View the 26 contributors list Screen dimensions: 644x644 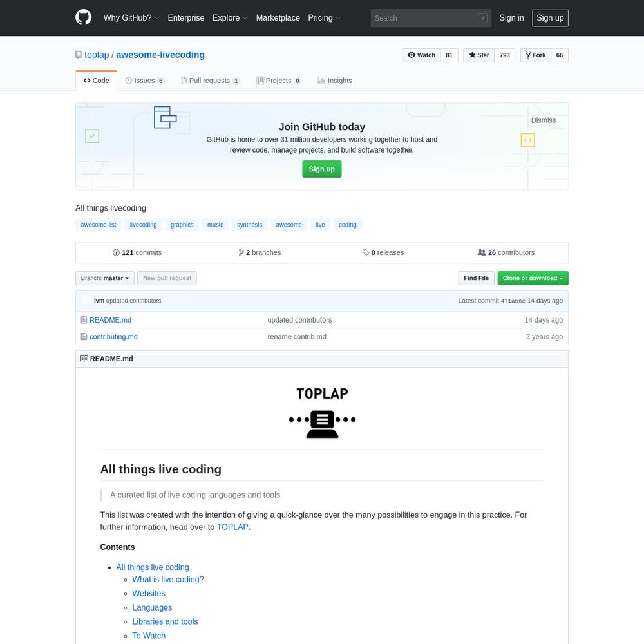[x=506, y=252]
